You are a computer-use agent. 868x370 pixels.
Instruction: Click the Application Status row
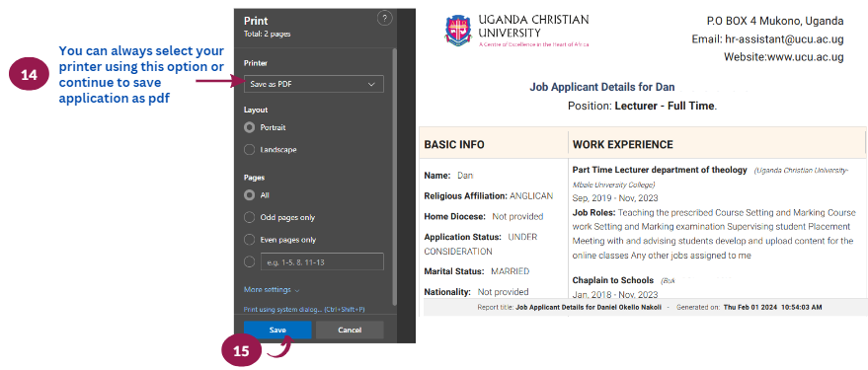[481, 244]
